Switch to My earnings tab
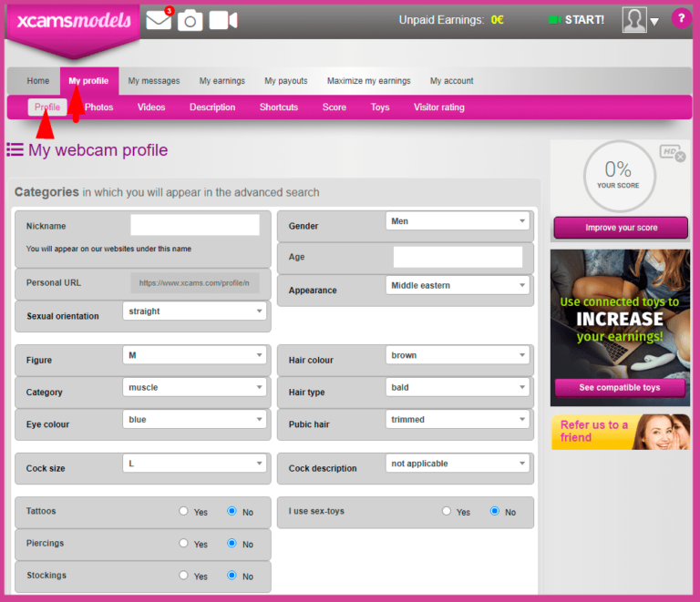Screen dimensions: 700x602 222,81
